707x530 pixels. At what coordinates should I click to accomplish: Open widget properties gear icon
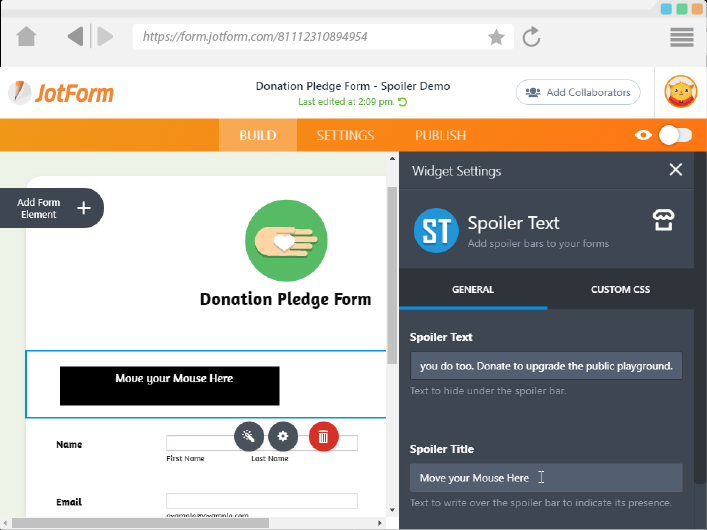click(x=283, y=436)
